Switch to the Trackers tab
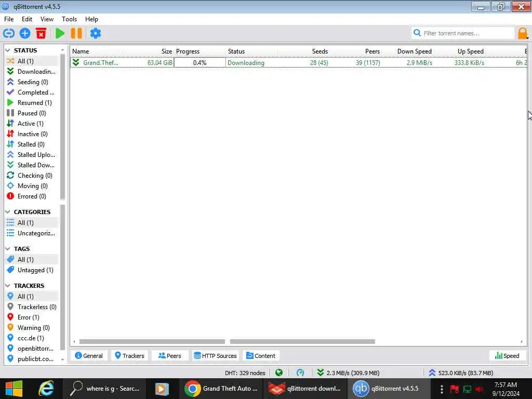The width and height of the screenshot is (532, 399). tap(129, 355)
